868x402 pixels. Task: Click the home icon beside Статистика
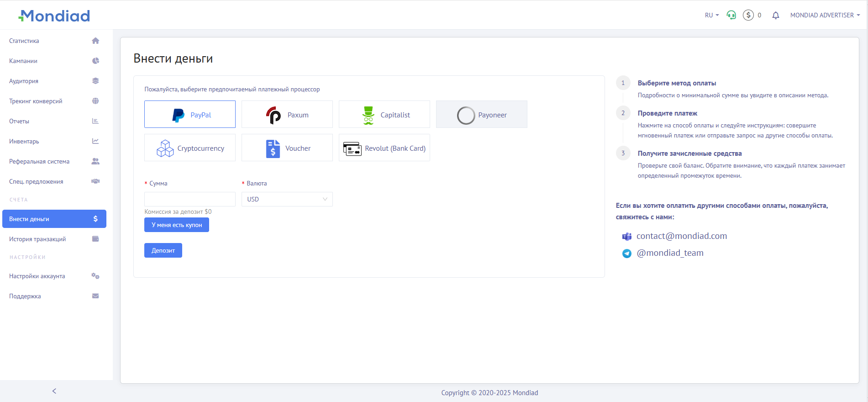95,41
